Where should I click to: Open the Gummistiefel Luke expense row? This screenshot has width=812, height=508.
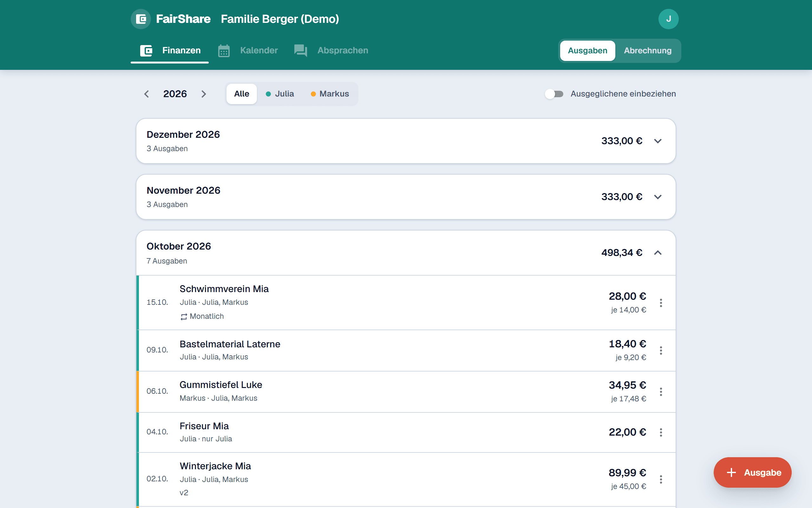(x=406, y=392)
